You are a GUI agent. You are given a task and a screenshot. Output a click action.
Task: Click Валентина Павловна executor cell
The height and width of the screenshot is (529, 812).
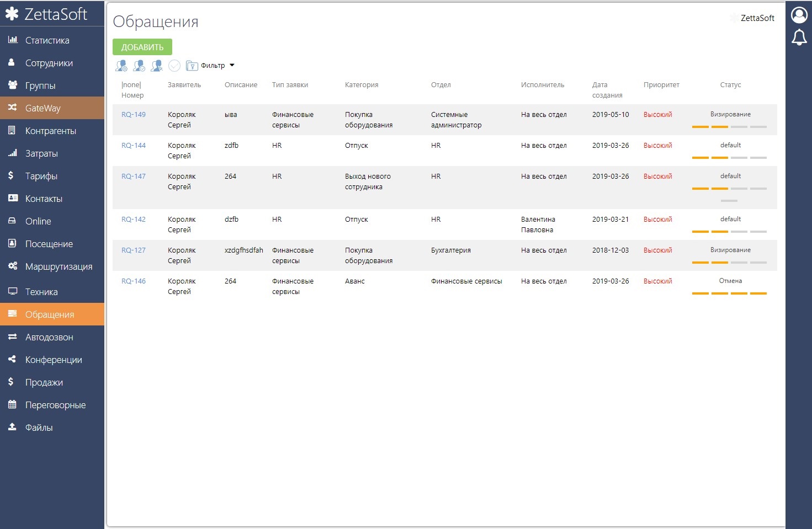tap(538, 225)
